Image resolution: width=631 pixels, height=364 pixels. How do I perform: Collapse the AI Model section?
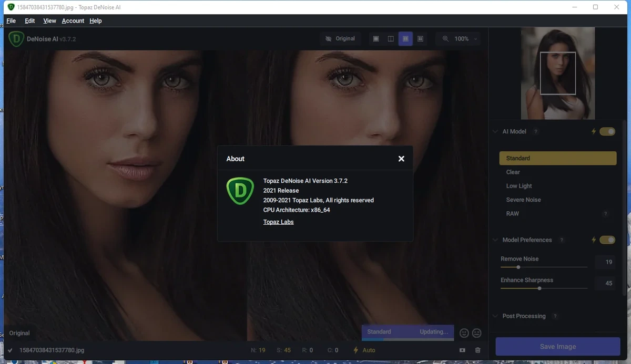point(495,132)
